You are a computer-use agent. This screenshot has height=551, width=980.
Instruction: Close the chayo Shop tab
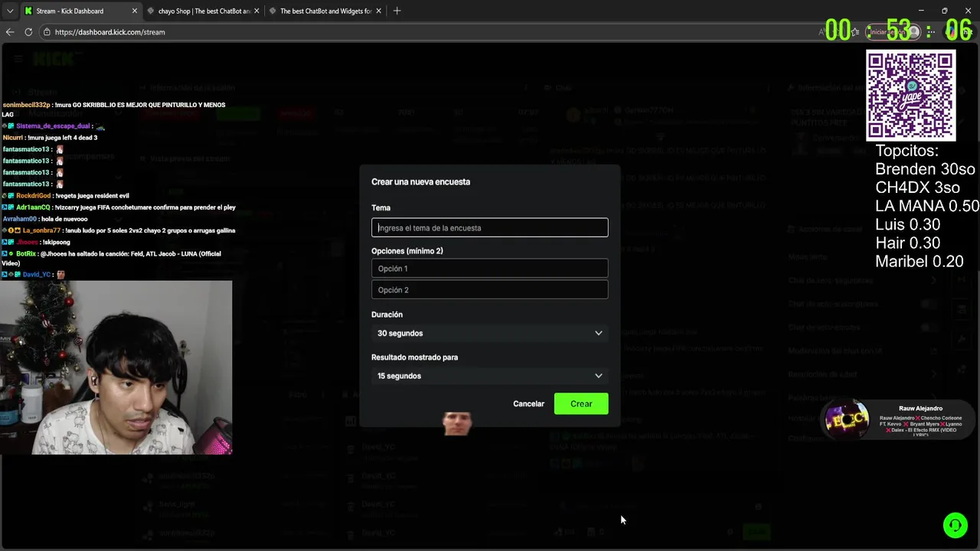(x=256, y=11)
